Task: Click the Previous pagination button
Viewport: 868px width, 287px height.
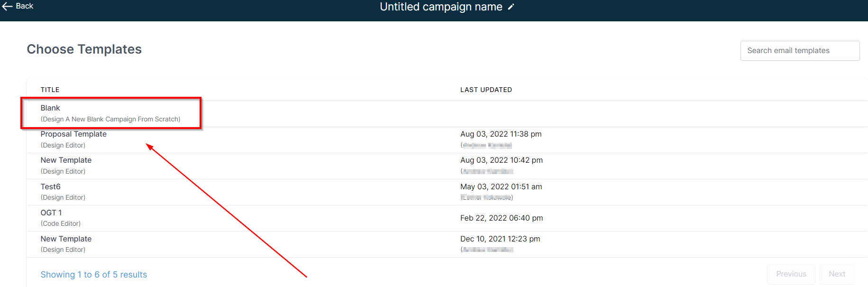Action: coord(791,274)
